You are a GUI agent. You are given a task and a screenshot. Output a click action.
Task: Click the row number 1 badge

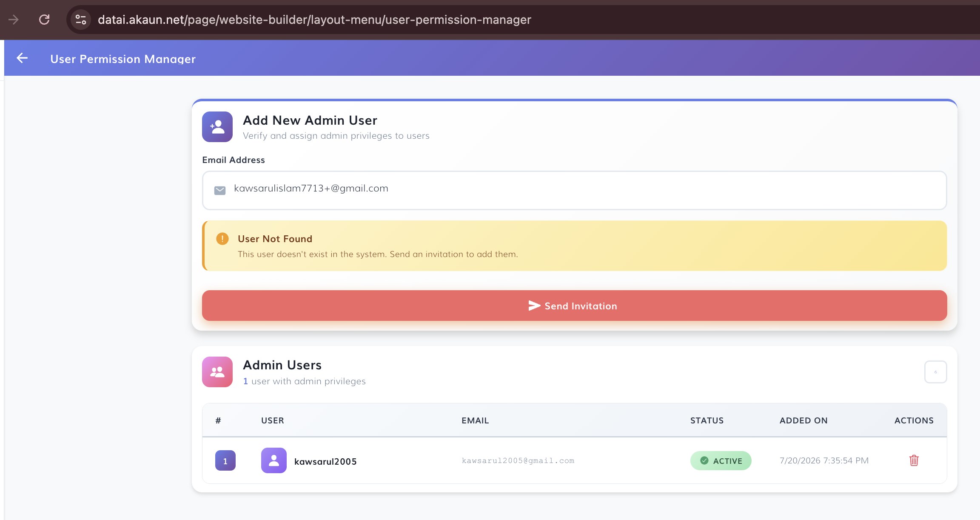click(x=225, y=460)
